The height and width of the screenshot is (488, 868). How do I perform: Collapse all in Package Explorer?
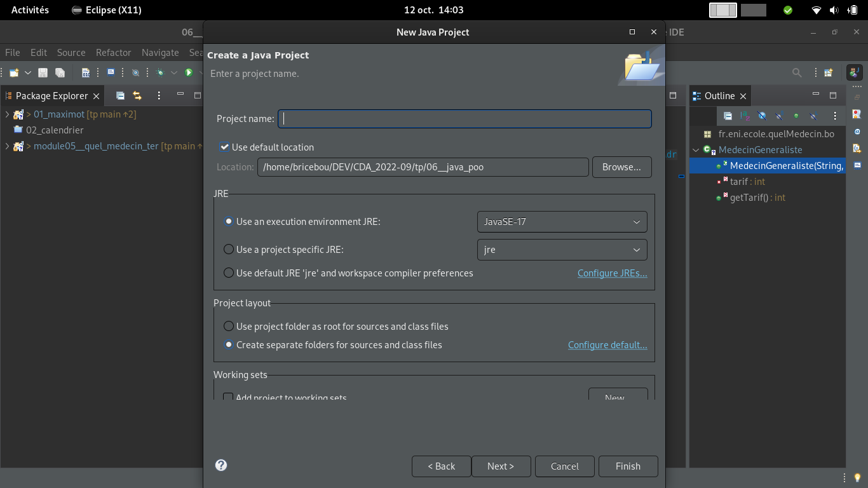click(120, 96)
